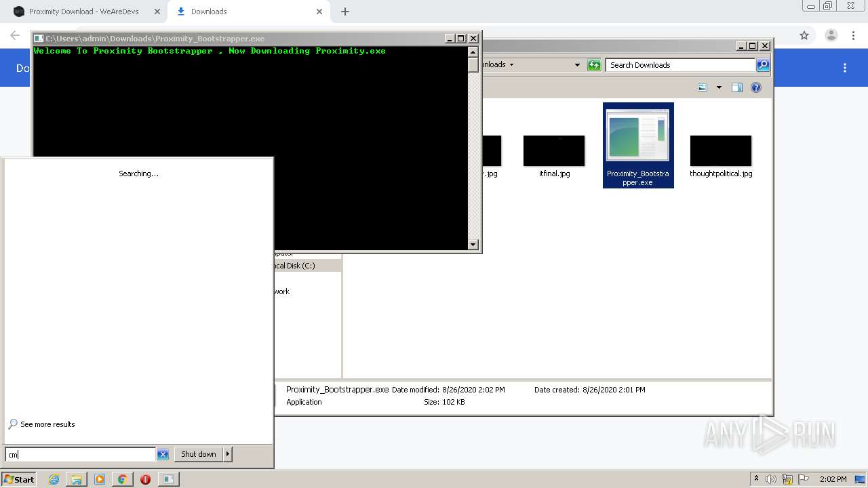Switch to Chrome from taskbar
868x488 pixels.
click(x=123, y=479)
